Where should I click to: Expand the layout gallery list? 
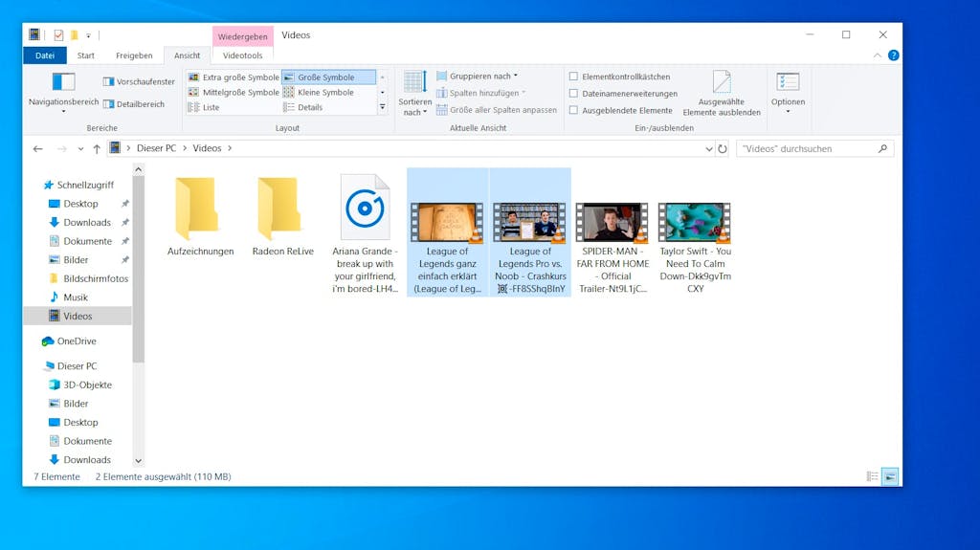383,107
